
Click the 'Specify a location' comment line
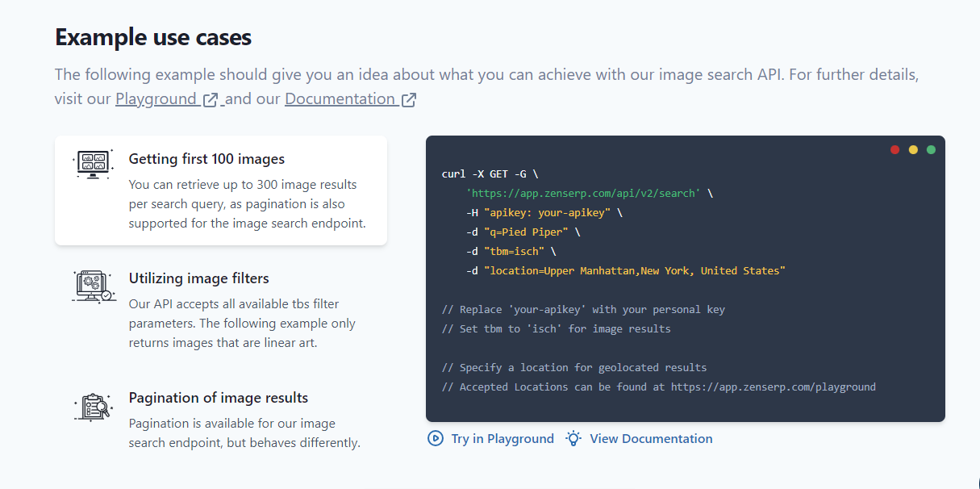[x=574, y=368]
